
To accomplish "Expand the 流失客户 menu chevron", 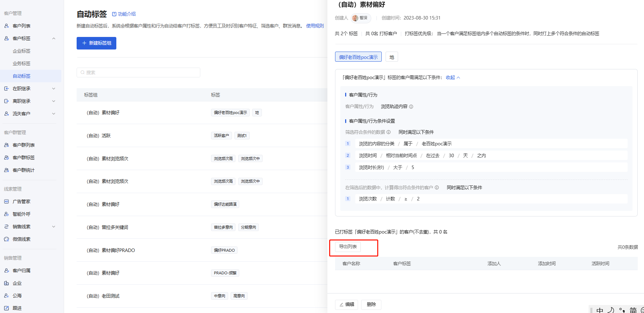I will [54, 114].
